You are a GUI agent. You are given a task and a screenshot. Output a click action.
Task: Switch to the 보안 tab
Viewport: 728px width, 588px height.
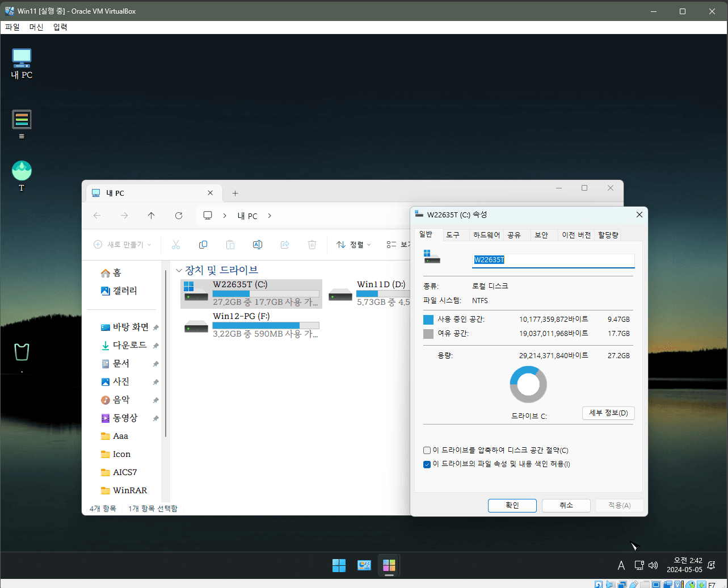click(x=542, y=235)
